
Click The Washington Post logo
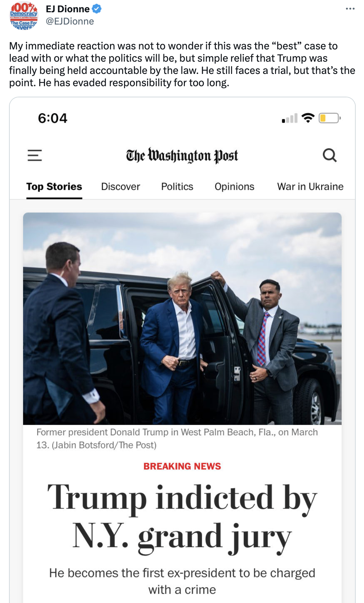click(182, 156)
